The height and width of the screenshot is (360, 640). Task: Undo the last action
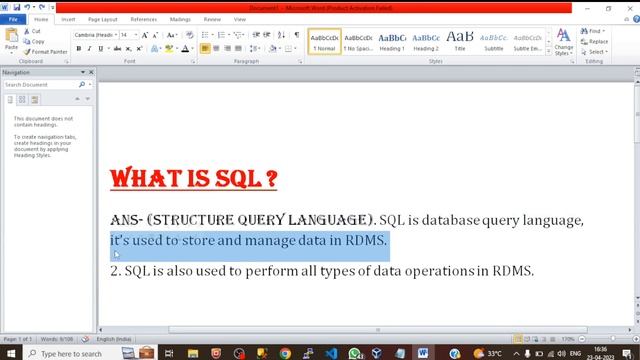[27, 7]
